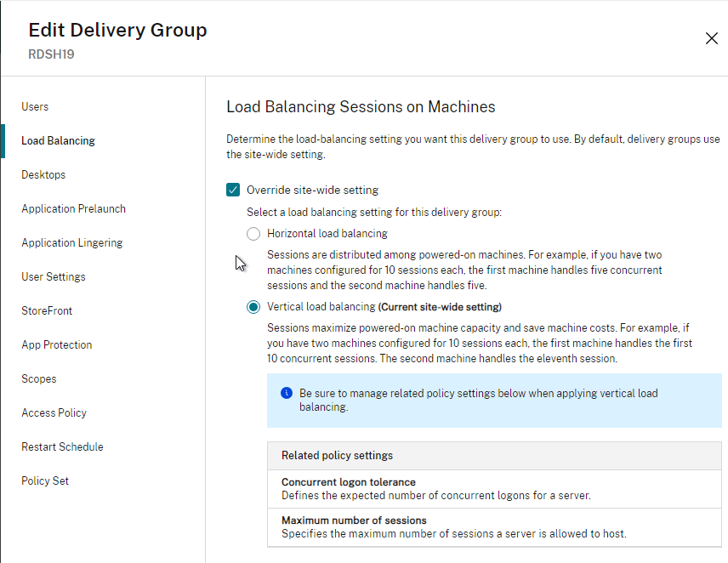Image resolution: width=728 pixels, height=563 pixels.
Task: Open the Users section
Action: 35,107
